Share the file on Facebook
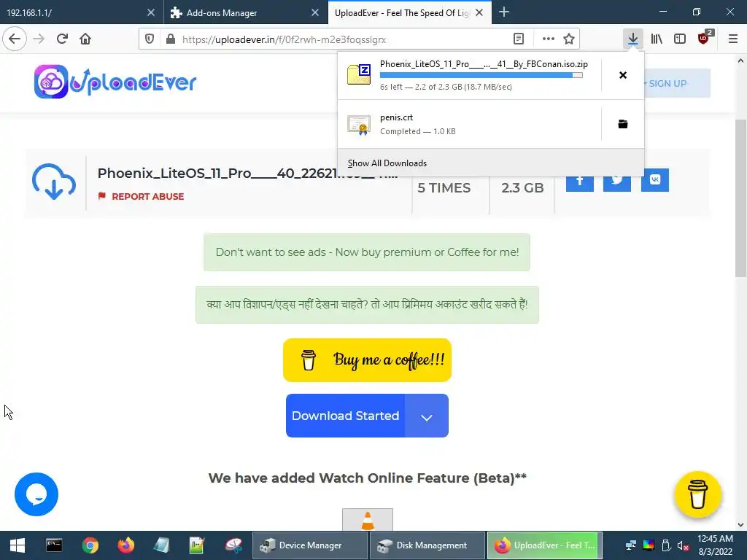Viewport: 747px width, 560px height. point(580,180)
